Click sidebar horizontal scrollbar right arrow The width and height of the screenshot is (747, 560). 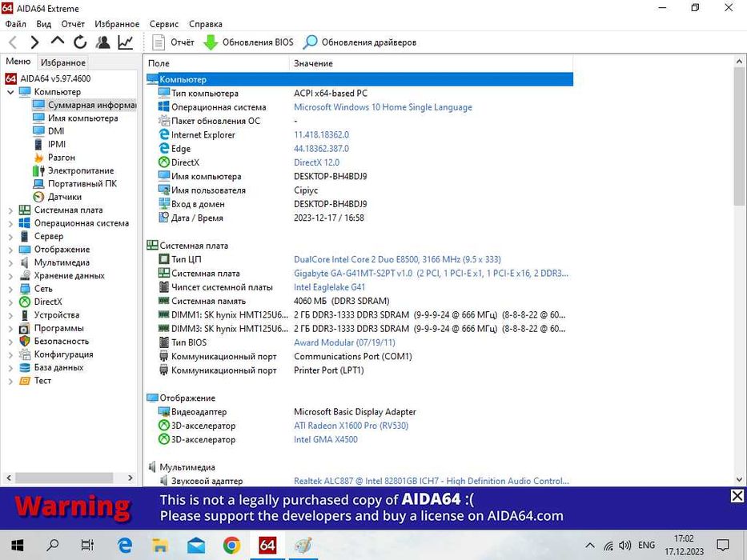tap(131, 478)
